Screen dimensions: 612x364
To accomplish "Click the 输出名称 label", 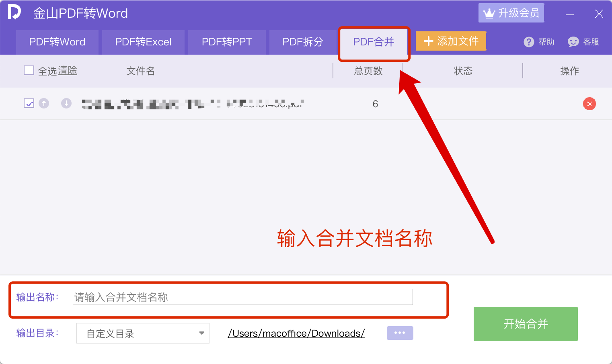I will click(37, 297).
